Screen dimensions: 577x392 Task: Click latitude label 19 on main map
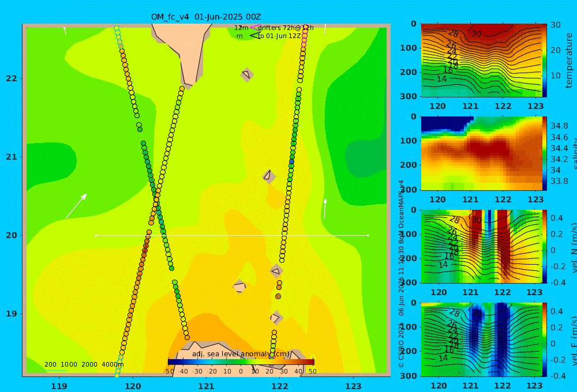[x=12, y=314]
